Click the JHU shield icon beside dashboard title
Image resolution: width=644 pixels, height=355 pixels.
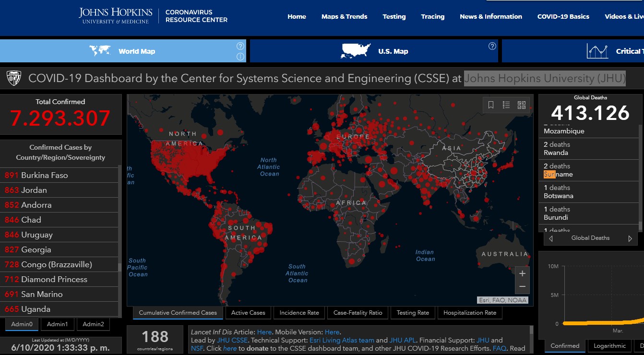coord(13,78)
